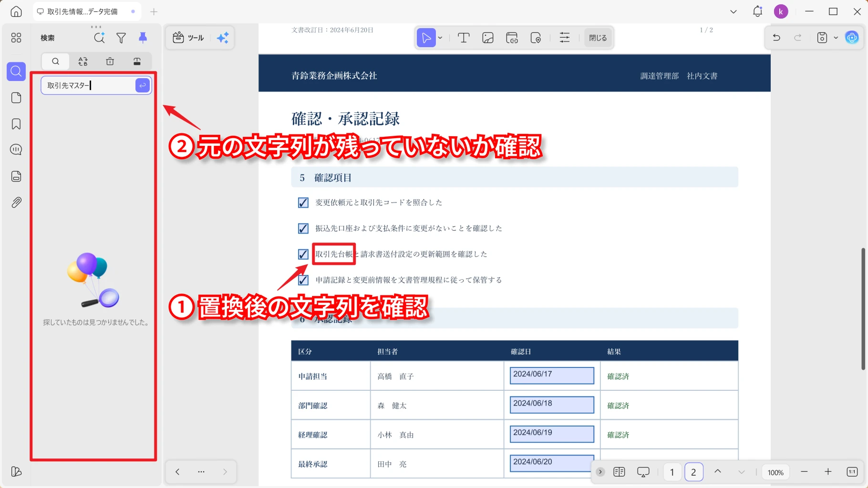Undo the last action

776,38
